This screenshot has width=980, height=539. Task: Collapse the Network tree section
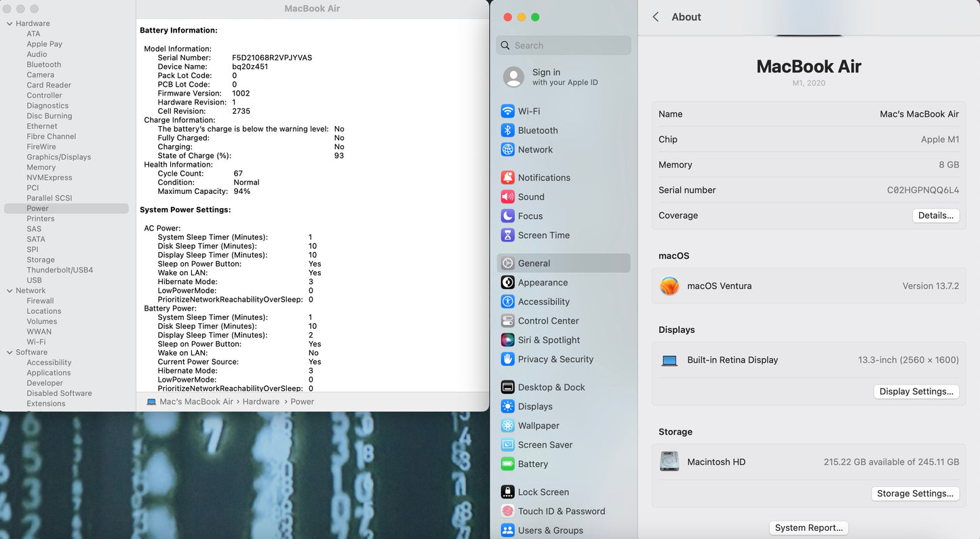pyautogui.click(x=9, y=291)
